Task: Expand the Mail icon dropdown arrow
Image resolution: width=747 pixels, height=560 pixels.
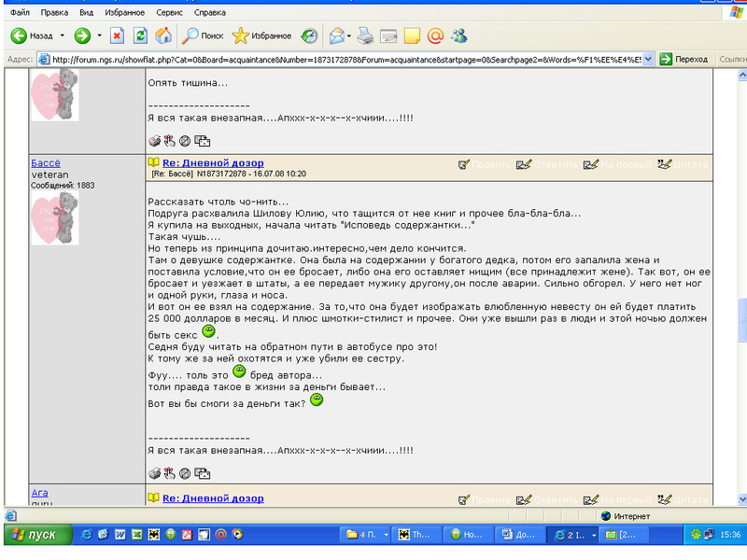Action: pos(349,35)
